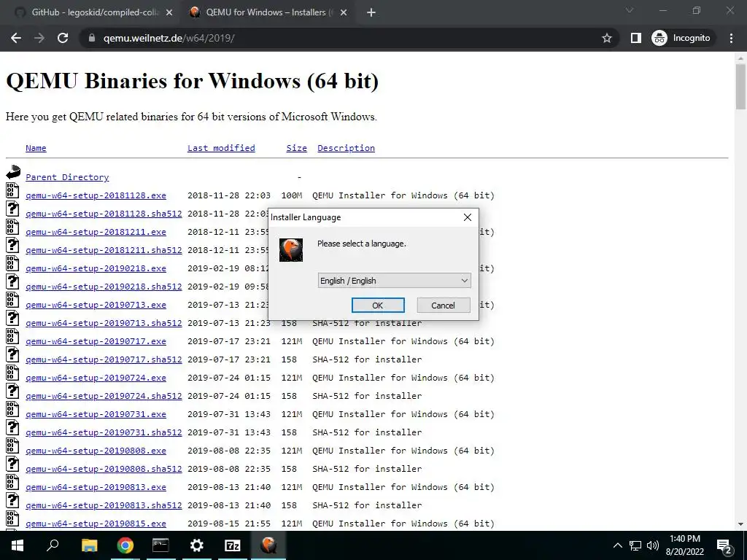Open volume control in system tray
This screenshot has width=747, height=560.
point(653,545)
